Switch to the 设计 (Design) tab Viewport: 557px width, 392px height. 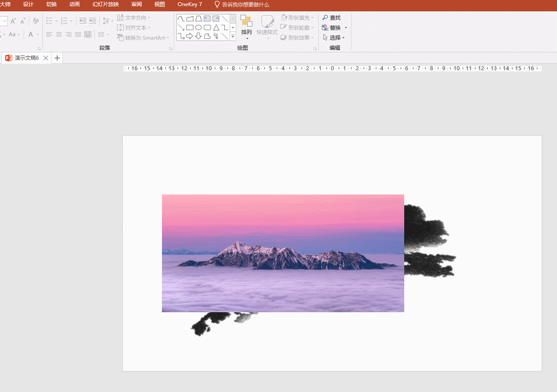28,4
